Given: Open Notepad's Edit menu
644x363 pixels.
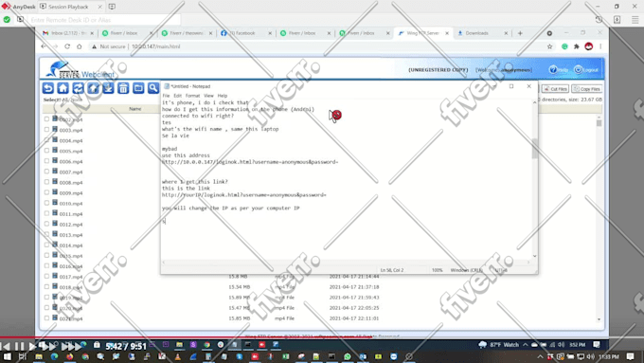Looking at the screenshot, I should [x=177, y=96].
